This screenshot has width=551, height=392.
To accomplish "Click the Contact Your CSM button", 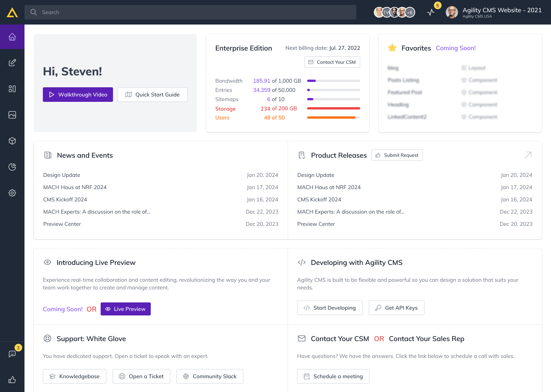I will click(332, 62).
